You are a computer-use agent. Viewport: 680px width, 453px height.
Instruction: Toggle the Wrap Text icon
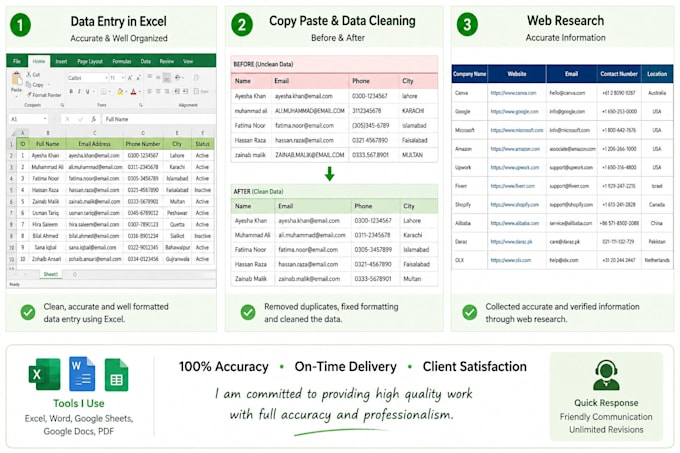pos(196,77)
